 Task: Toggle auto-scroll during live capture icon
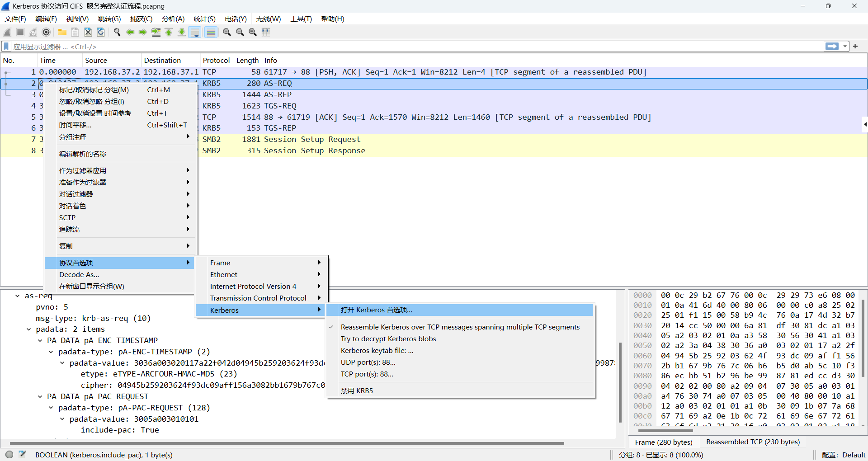[195, 32]
